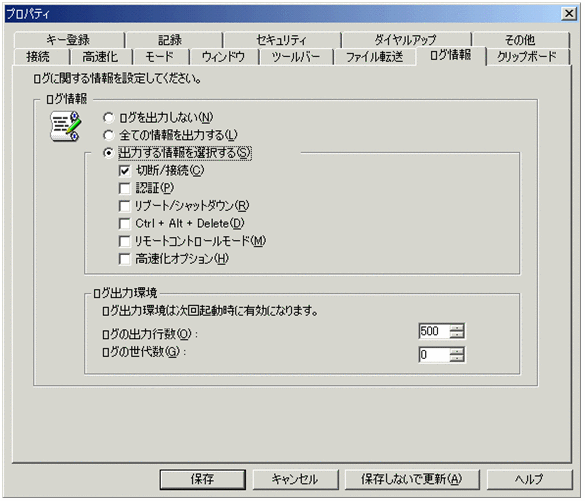585x501 pixels.
Task: Increase ログの出力行数 with up arrow
Action: coord(457,328)
